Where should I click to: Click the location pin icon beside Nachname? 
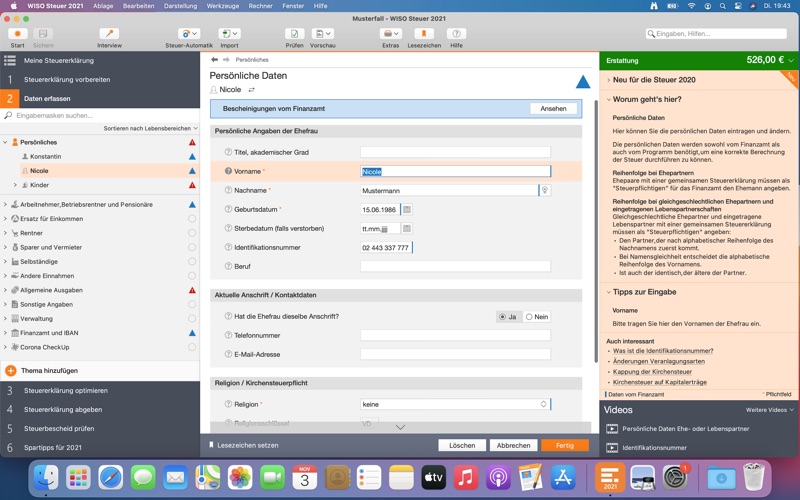(545, 190)
